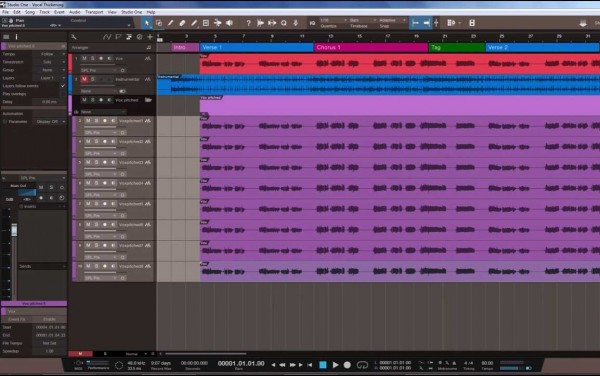Click the Stop button in transport
This screenshot has height=376, width=600.
point(323,365)
